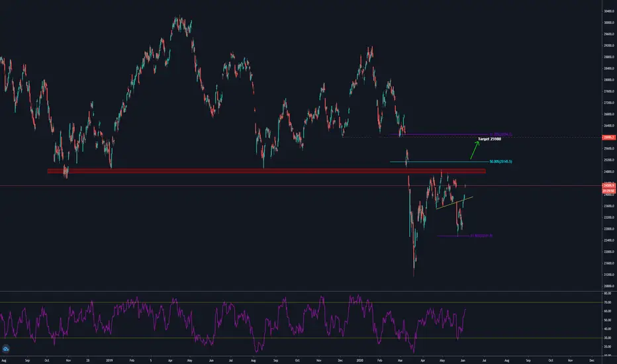617x364 pixels.
Task: Select the purple RSI indicator line
Action: [233, 324]
